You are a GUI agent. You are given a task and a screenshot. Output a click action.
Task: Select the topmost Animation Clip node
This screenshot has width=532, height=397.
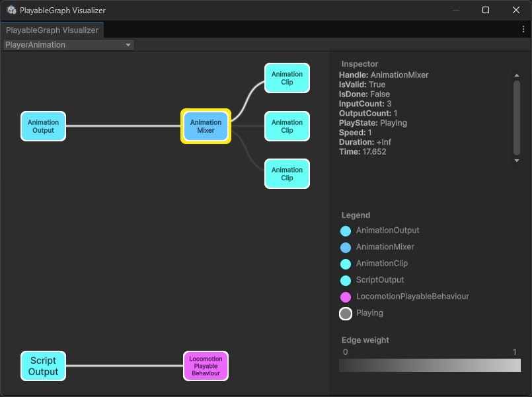pyautogui.click(x=287, y=78)
